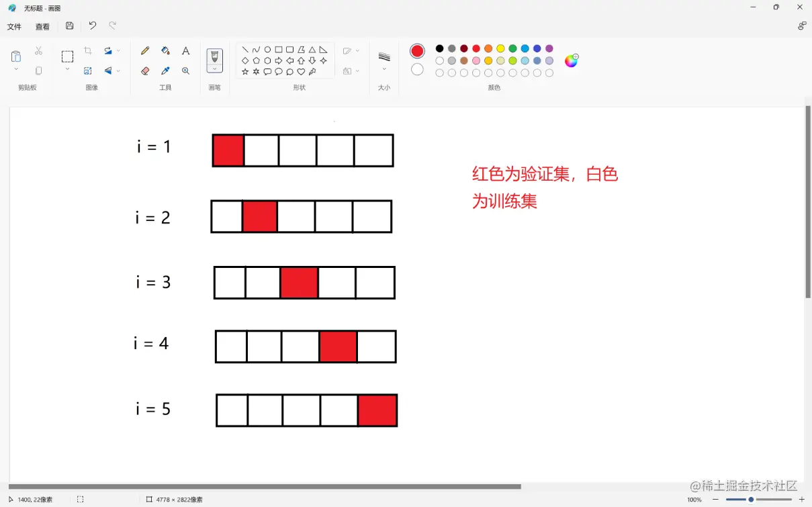Select the Text tool

click(186, 51)
